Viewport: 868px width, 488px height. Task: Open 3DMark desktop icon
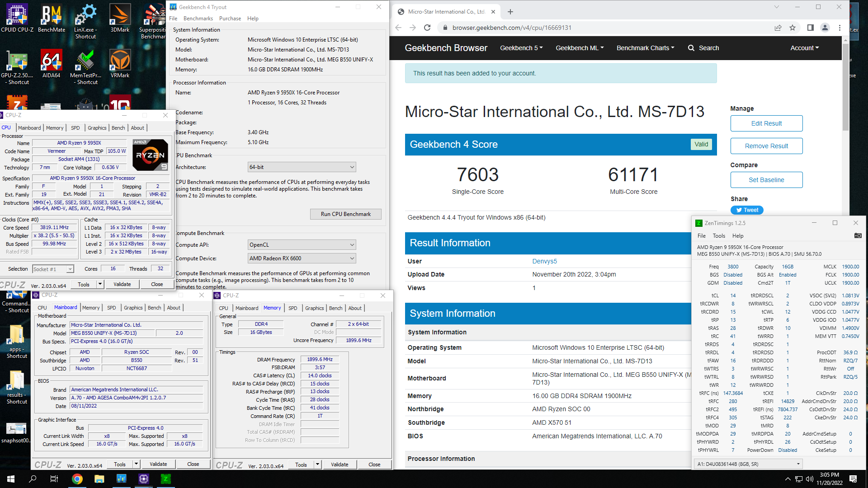[120, 18]
